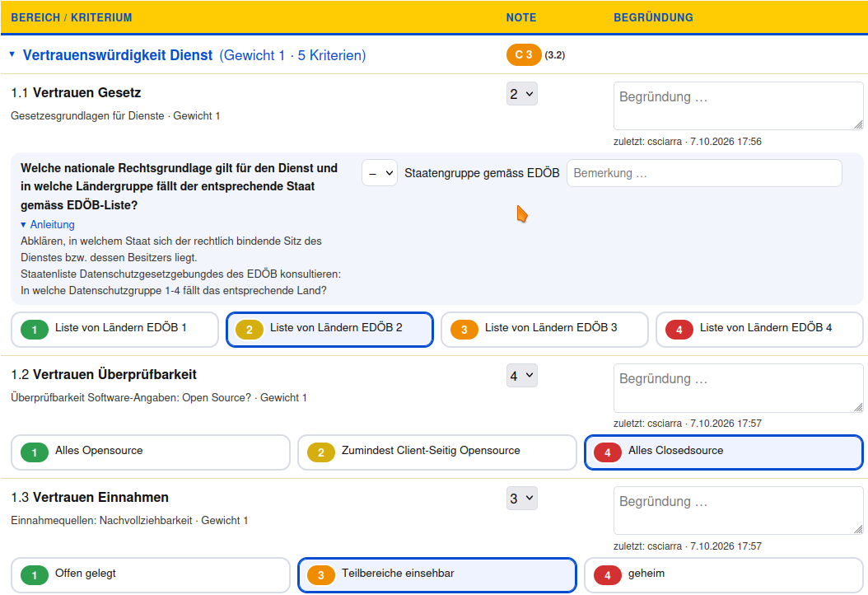Collapse the Vertrauenswürdigkeit Dienst section
Viewport: 868px width, 595px height.
pyautogui.click(x=12, y=54)
